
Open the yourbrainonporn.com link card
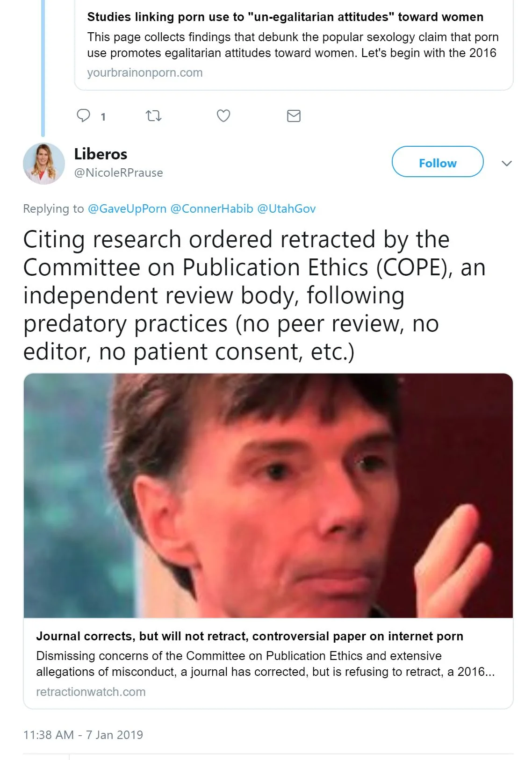pyautogui.click(x=294, y=45)
